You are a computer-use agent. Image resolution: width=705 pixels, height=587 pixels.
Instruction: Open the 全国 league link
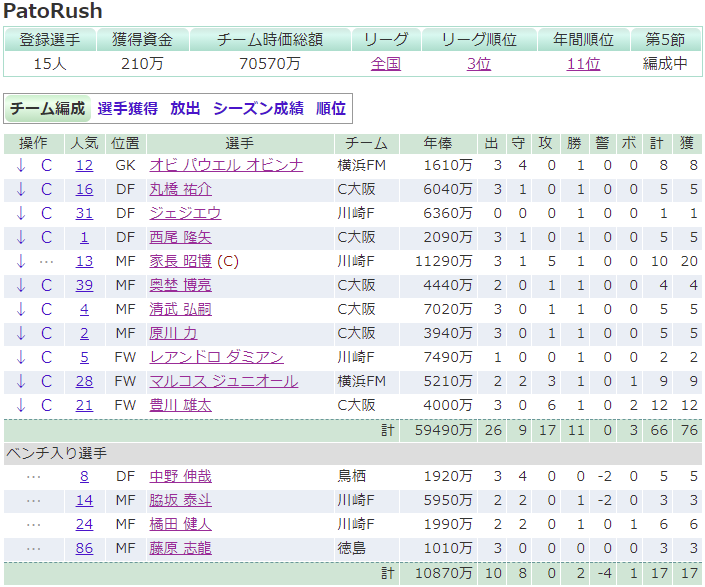(x=386, y=64)
